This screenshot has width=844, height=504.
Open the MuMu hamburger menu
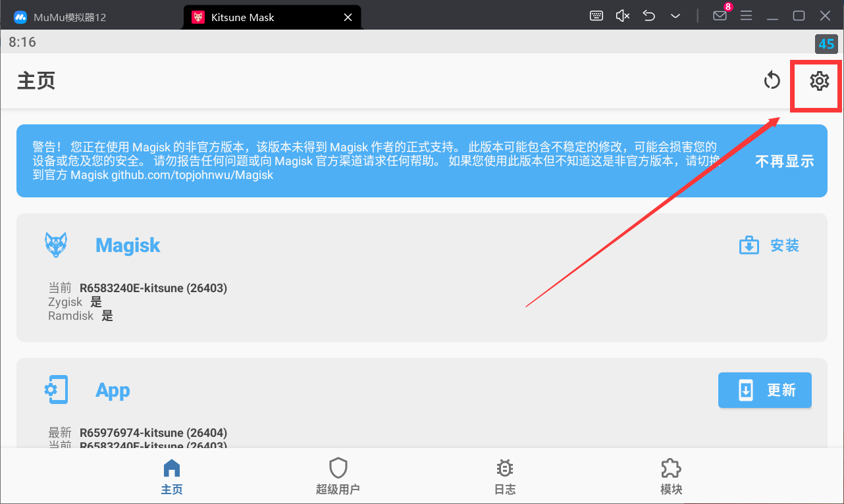pos(746,16)
